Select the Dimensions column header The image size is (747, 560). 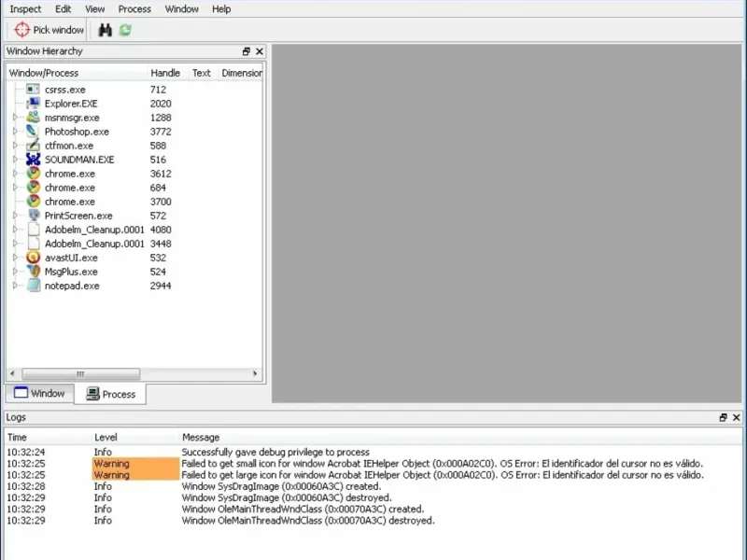(241, 73)
